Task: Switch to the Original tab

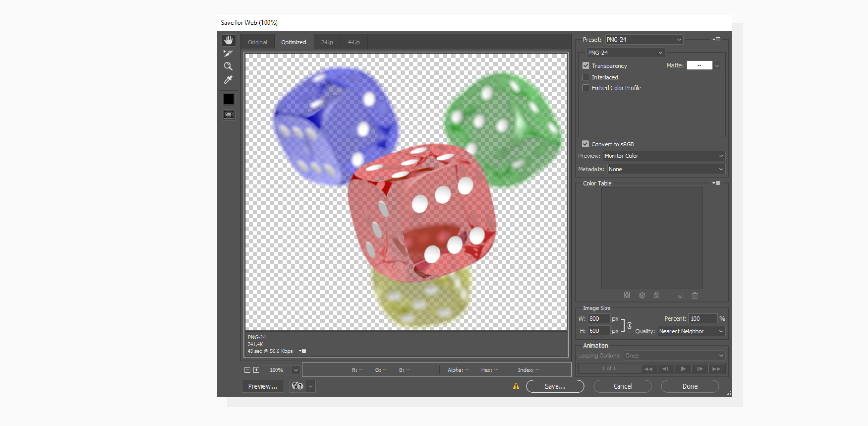Action: (x=257, y=42)
